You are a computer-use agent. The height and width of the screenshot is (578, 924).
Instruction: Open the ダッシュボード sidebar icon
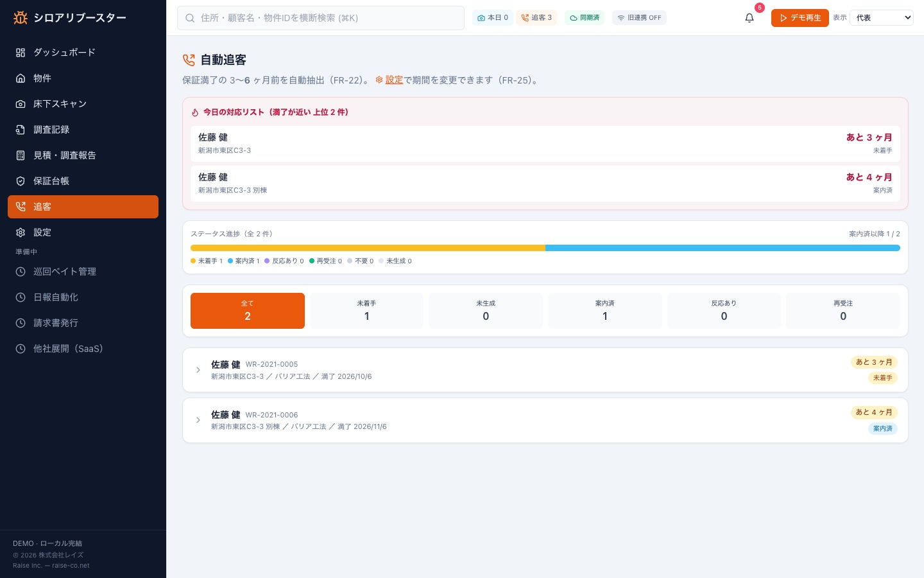pos(21,53)
